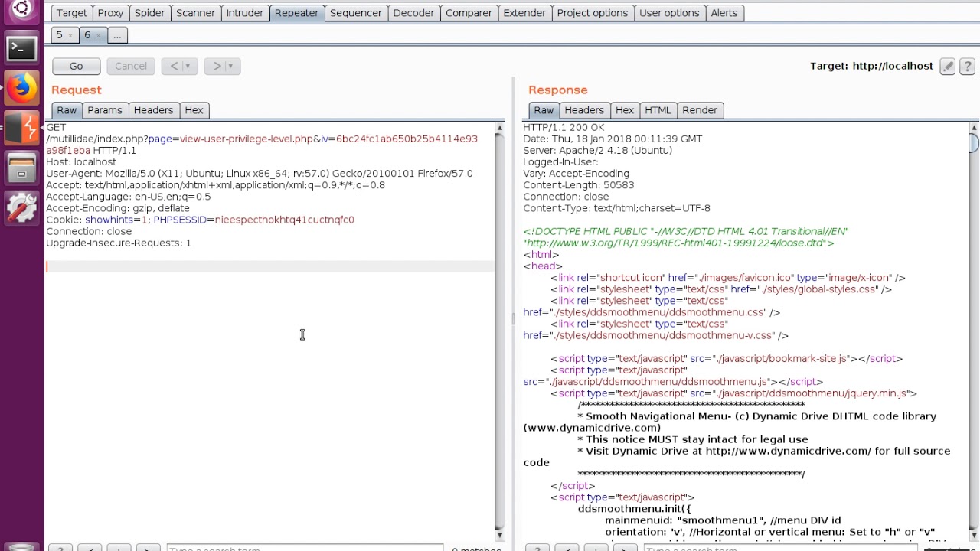
Task: Show Response Hex view
Action: click(625, 110)
